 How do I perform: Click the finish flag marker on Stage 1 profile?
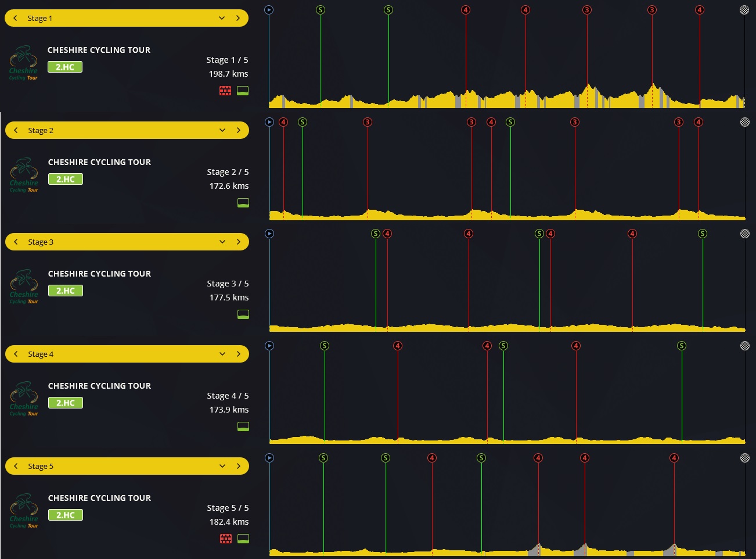pos(744,10)
